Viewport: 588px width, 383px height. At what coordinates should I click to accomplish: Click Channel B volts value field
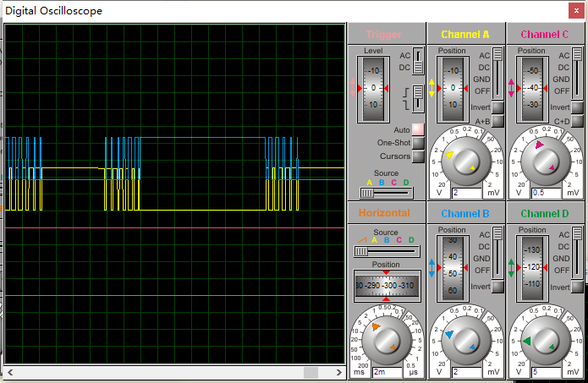coord(466,372)
